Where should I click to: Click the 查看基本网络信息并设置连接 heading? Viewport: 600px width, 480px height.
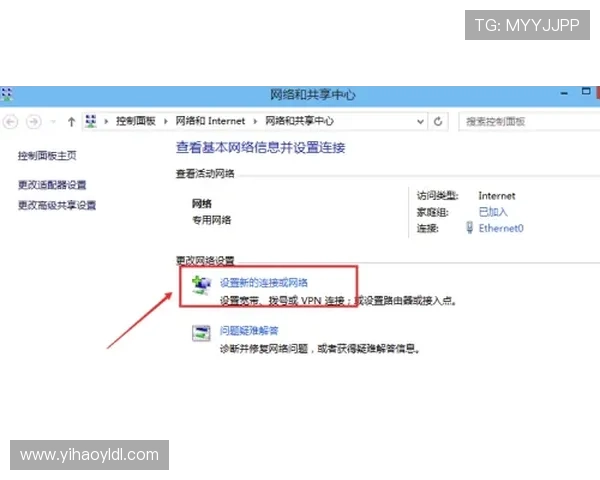pyautogui.click(x=261, y=147)
